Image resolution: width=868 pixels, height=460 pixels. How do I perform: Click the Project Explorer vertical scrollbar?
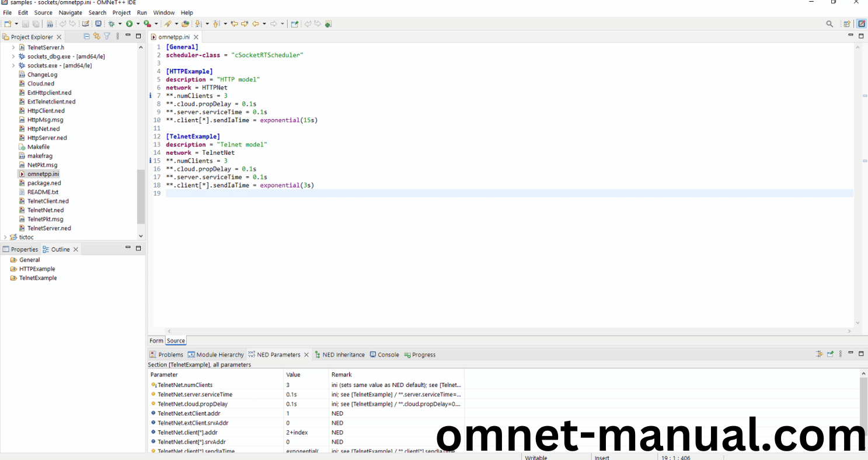141,197
